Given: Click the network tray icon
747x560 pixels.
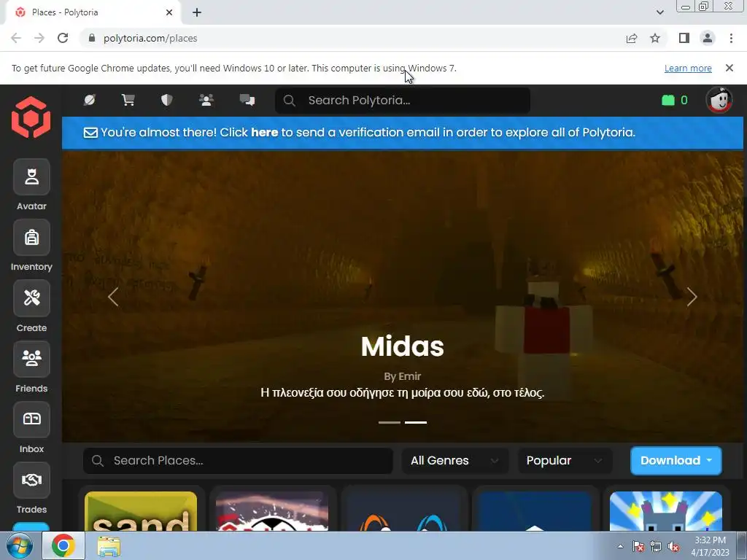Looking at the screenshot, I should click(x=656, y=546).
